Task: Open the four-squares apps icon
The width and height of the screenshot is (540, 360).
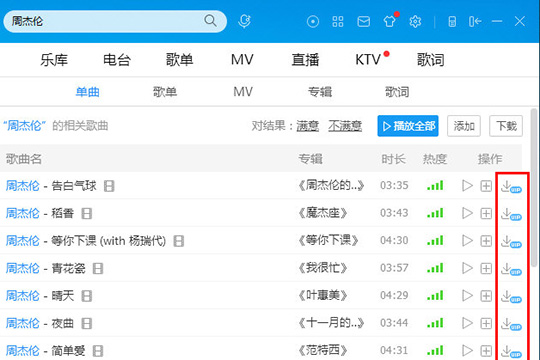Action: tap(338, 22)
